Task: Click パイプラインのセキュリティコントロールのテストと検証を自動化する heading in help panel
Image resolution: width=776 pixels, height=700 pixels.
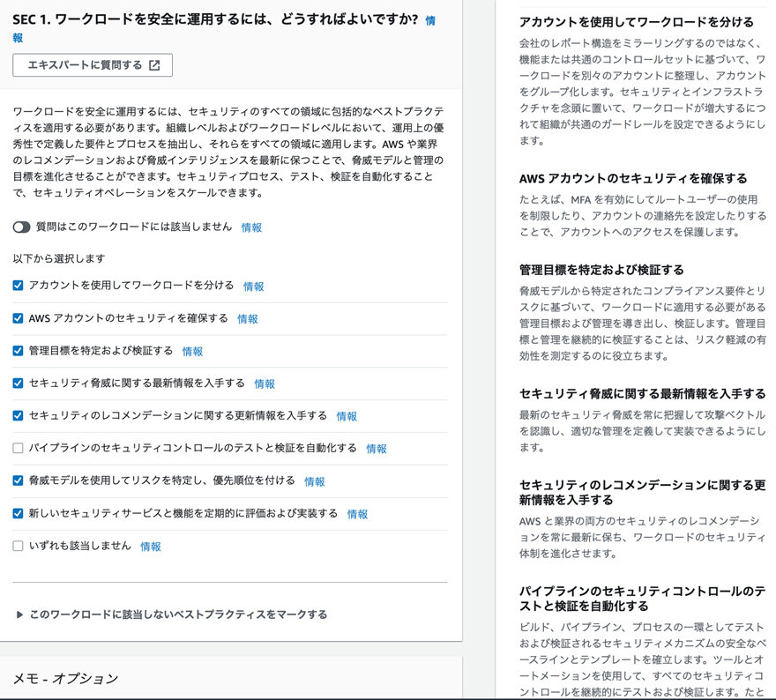Action: click(x=642, y=599)
